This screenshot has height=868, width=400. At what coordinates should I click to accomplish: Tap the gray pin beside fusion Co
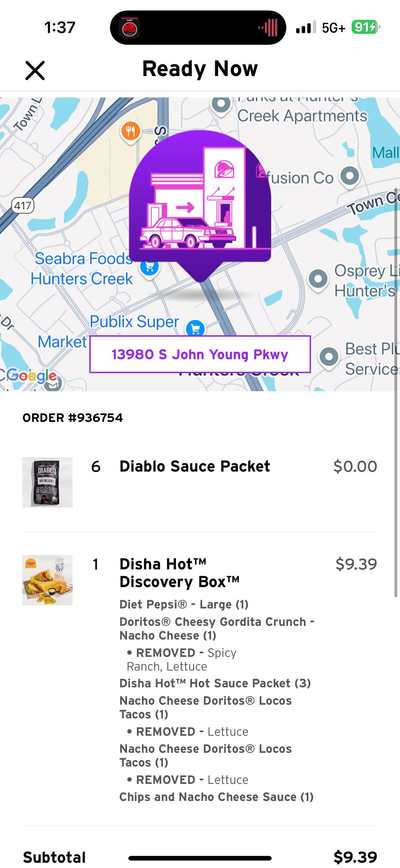[349, 176]
